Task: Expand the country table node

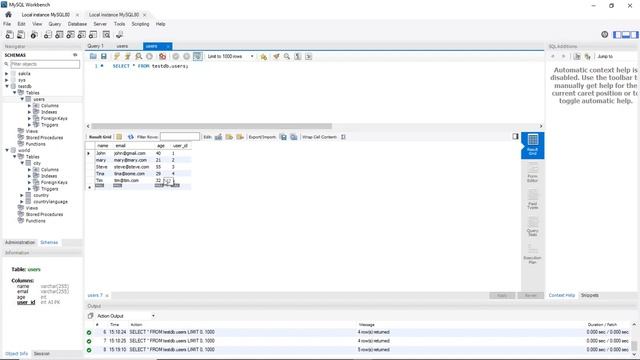Action: [x=22, y=196]
